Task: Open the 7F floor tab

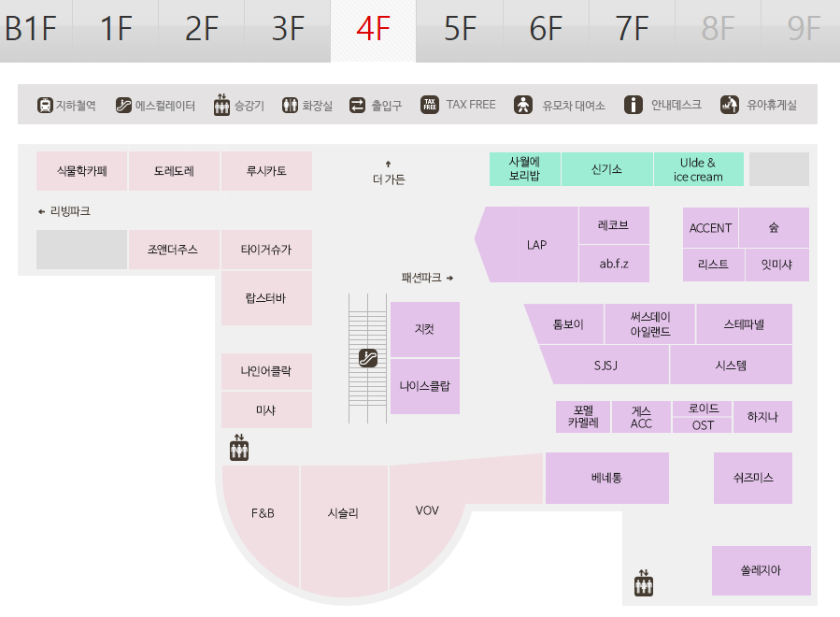Action: click(x=632, y=30)
